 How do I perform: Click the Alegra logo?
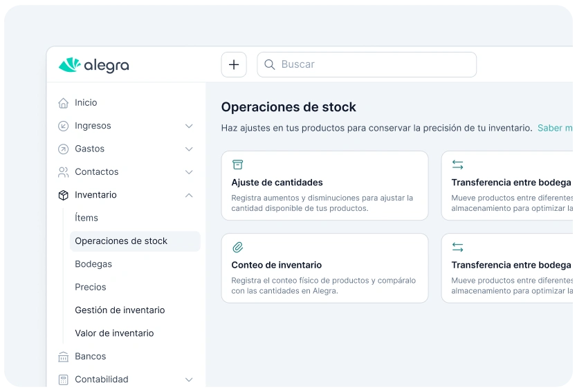[94, 65]
